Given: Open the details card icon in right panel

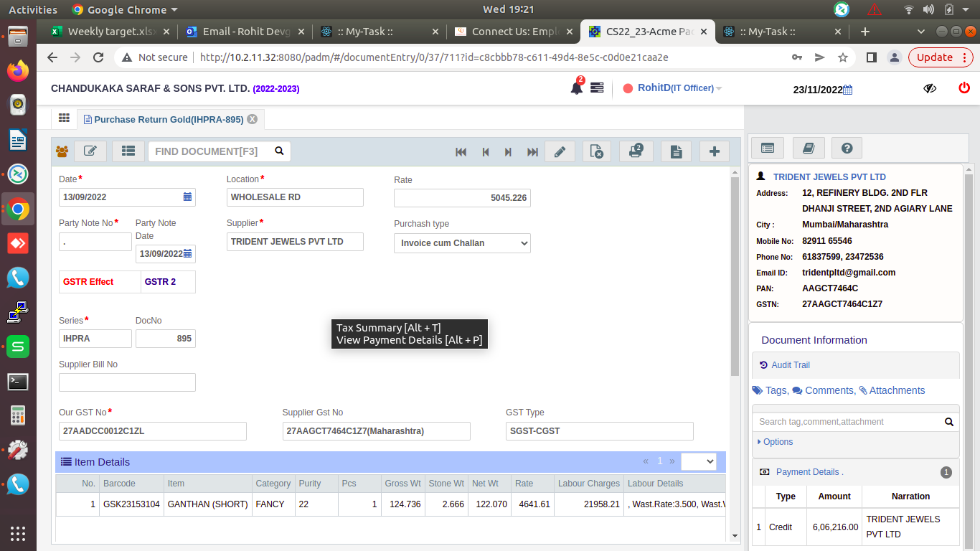Looking at the screenshot, I should click(768, 148).
